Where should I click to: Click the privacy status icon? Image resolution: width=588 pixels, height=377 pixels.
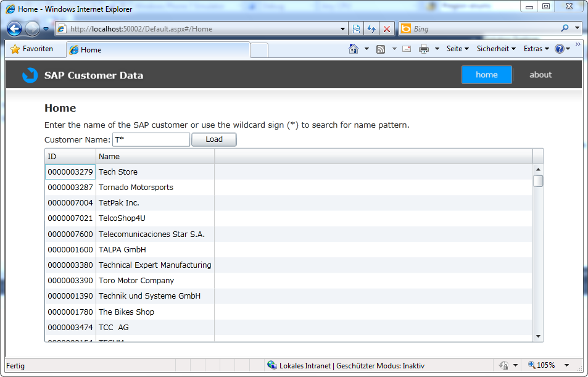[503, 365]
